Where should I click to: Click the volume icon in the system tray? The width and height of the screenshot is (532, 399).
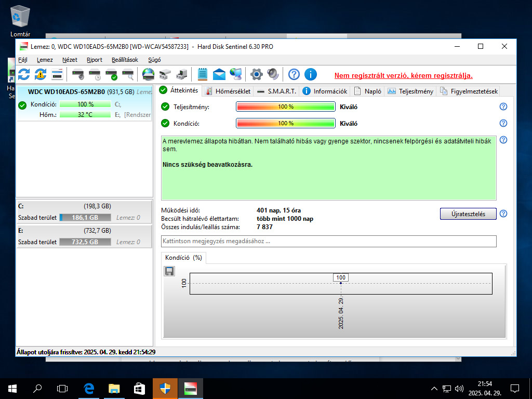pos(459,389)
